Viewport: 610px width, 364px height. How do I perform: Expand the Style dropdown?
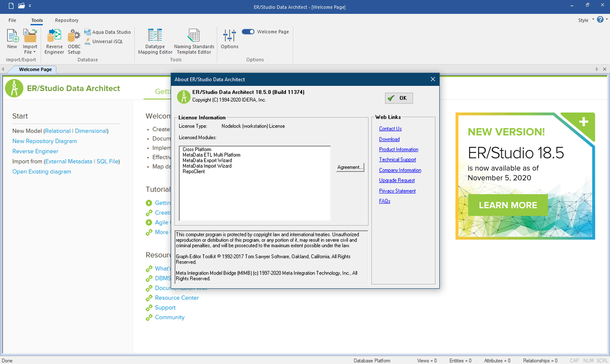586,20
